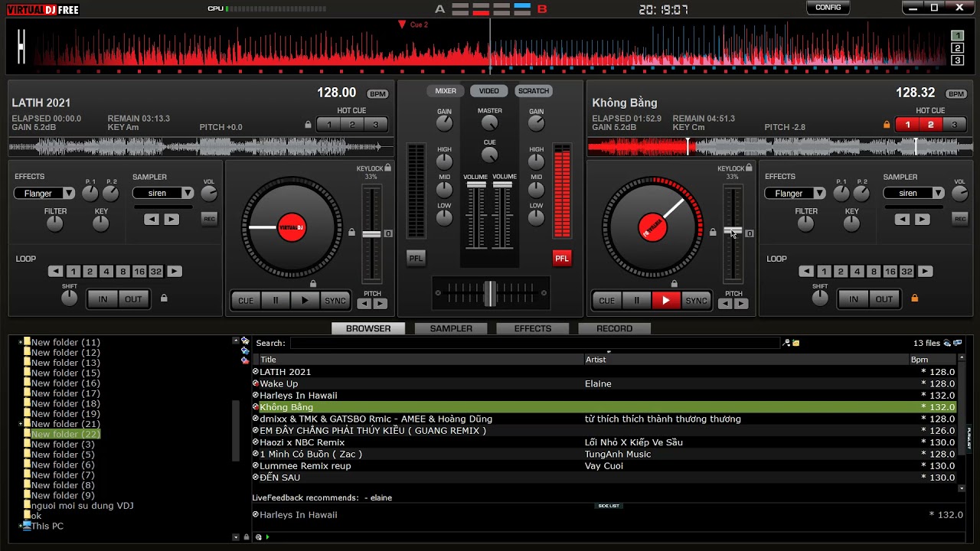Toggle right deck hot cue lock
The height and width of the screenshot is (551, 980).
[887, 125]
